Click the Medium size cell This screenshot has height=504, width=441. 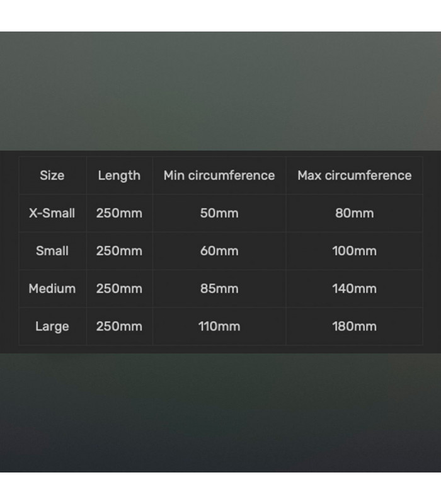pyautogui.click(x=52, y=289)
